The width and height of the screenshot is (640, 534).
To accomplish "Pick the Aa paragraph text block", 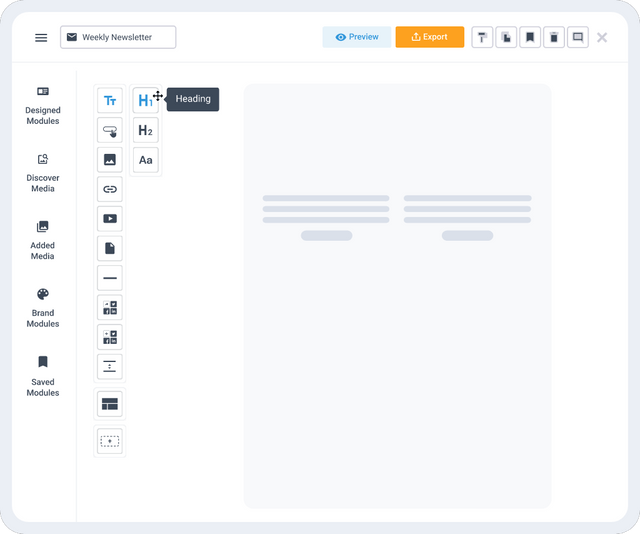I will pos(146,160).
